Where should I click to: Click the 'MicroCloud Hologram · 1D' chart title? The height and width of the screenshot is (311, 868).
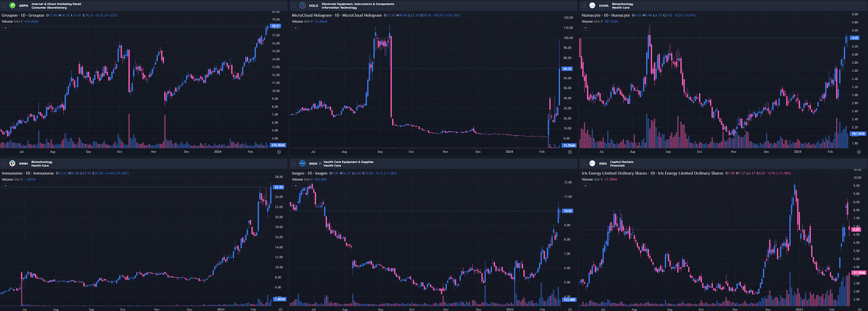click(x=337, y=15)
